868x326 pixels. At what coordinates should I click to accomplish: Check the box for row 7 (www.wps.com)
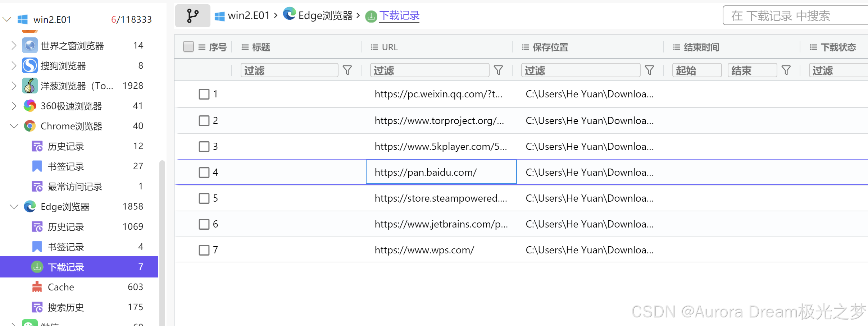[x=204, y=250]
